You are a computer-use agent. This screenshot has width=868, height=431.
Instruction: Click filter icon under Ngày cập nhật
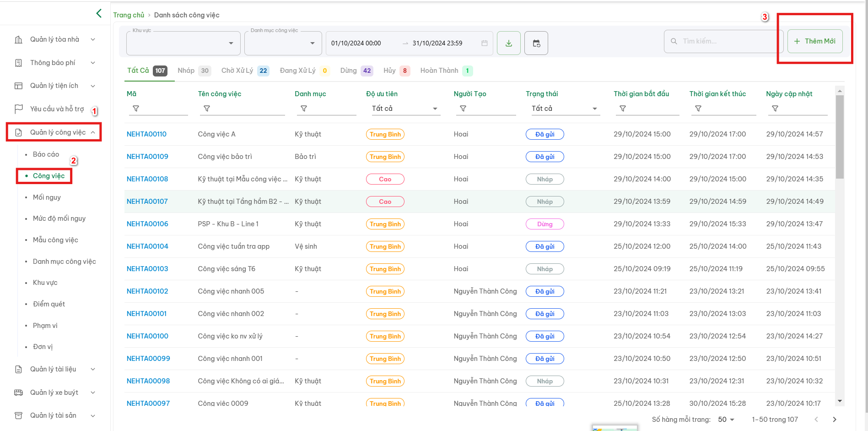[775, 109]
